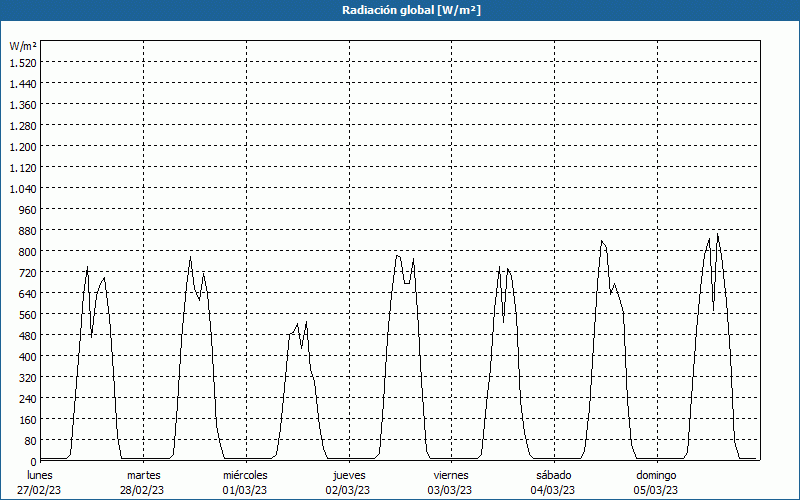Select the 1.040 y-axis value

click(23, 188)
